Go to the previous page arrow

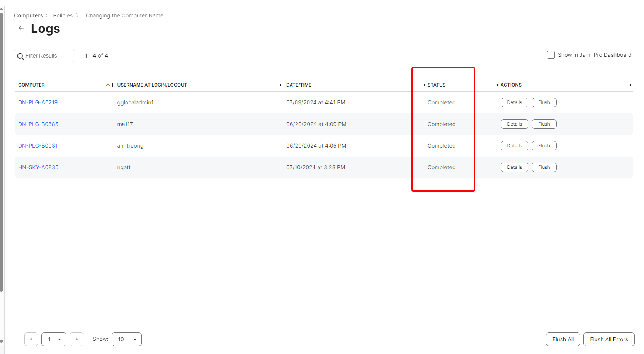point(31,339)
